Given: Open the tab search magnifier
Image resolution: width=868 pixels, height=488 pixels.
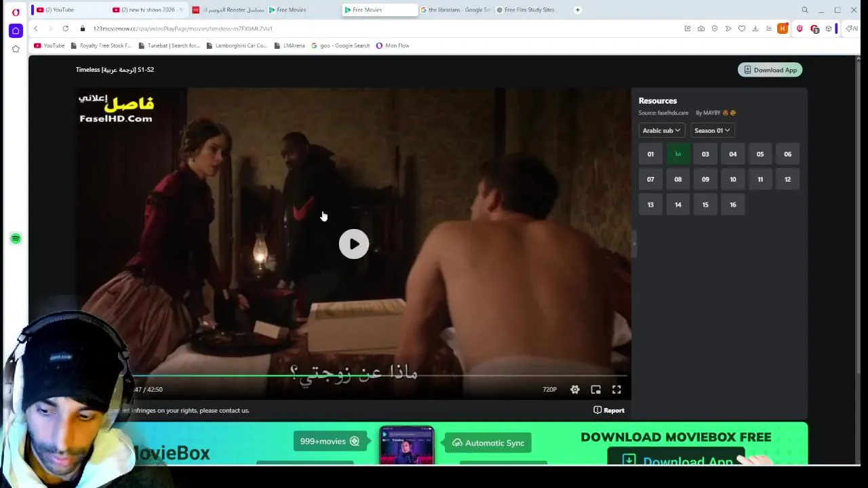Looking at the screenshot, I should coord(805,9).
